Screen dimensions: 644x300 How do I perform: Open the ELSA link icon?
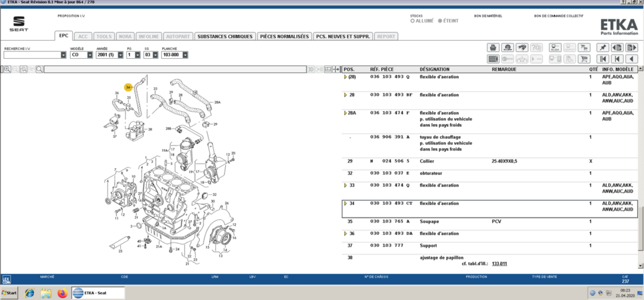coord(555,47)
